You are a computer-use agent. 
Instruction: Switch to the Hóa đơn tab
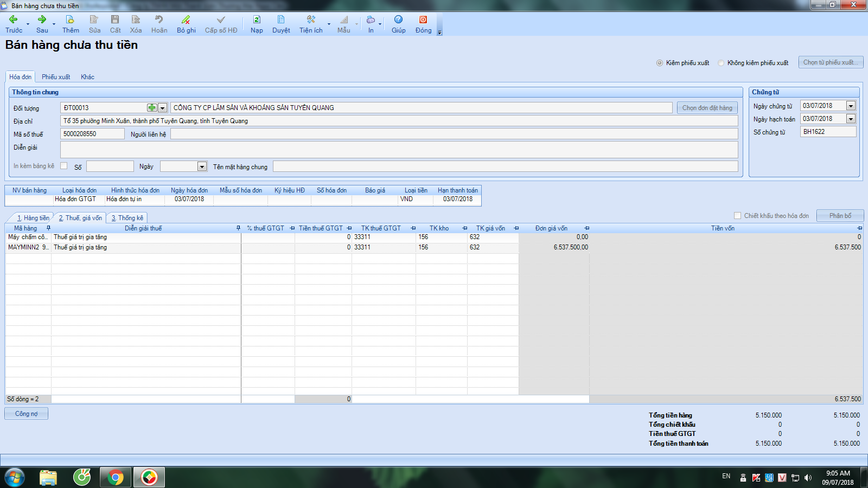(x=21, y=77)
